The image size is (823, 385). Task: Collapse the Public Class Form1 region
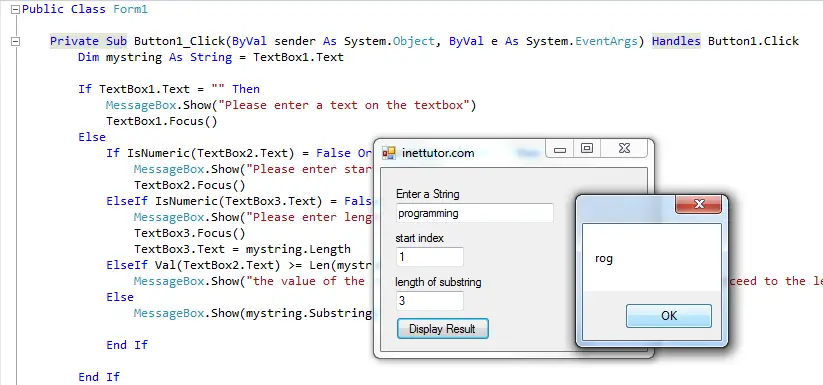(15, 9)
